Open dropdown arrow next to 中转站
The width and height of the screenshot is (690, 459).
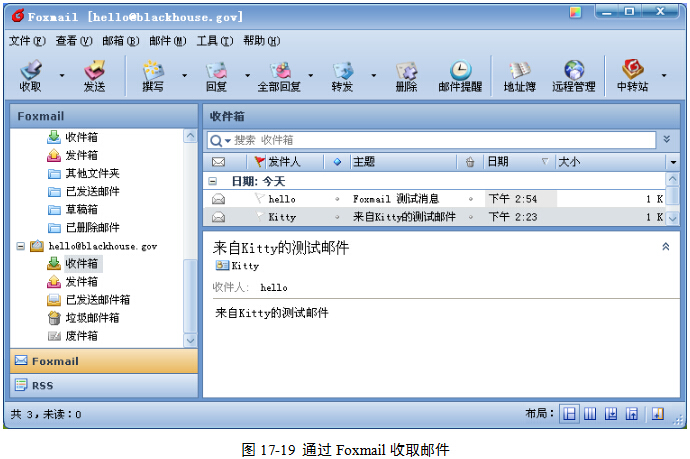pos(664,75)
